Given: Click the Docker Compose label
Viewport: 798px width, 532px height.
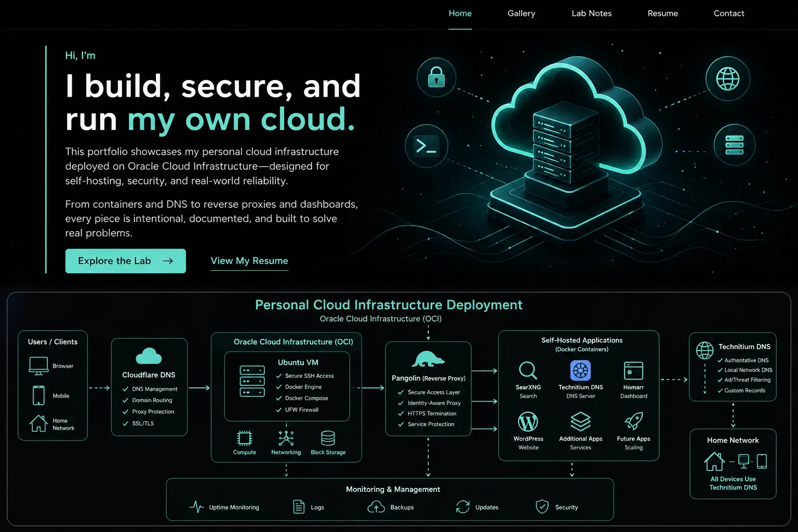Looking at the screenshot, I should [307, 398].
